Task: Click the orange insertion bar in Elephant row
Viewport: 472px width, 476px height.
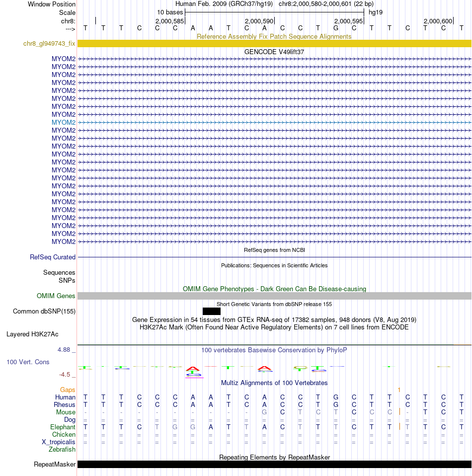Action: click(399, 426)
